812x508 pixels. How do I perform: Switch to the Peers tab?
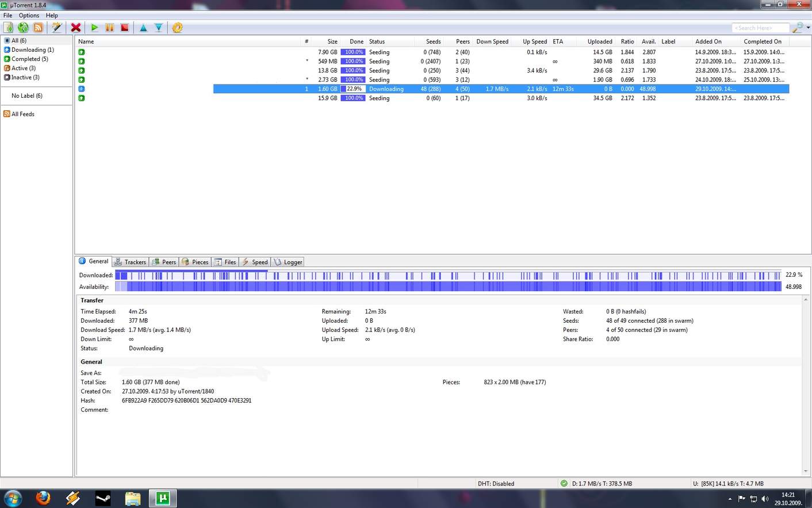[164, 262]
